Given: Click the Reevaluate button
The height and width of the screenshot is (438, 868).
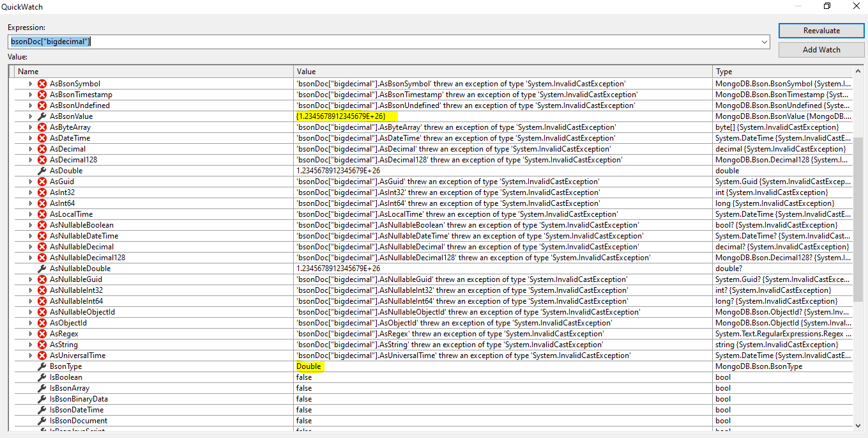Looking at the screenshot, I should click(821, 31).
